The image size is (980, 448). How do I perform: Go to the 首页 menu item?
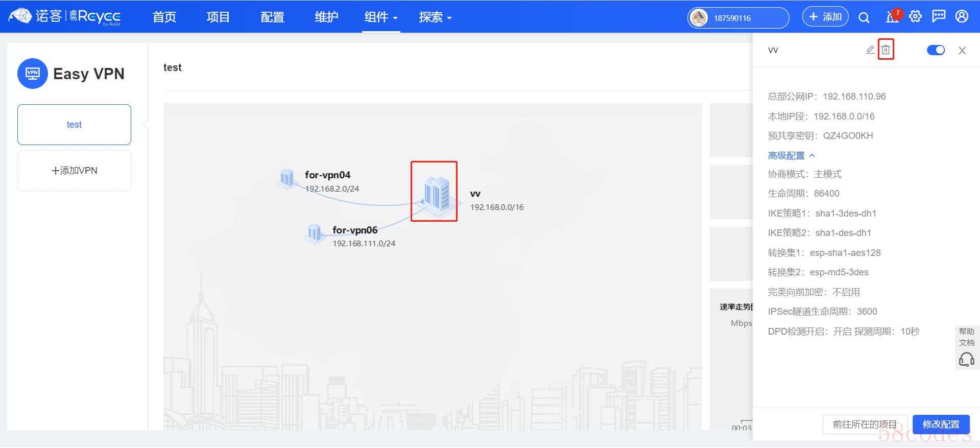(164, 17)
